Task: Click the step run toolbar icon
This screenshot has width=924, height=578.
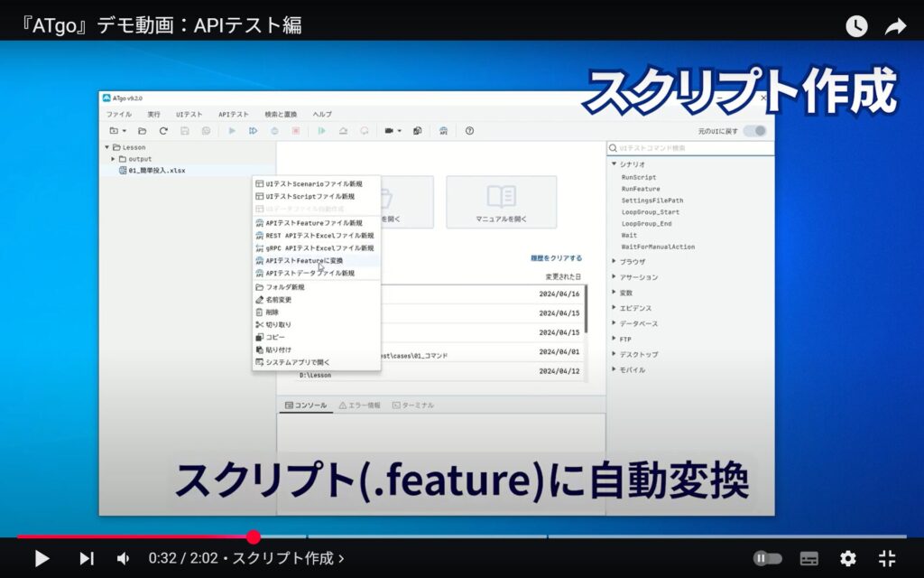Action: pyautogui.click(x=253, y=131)
